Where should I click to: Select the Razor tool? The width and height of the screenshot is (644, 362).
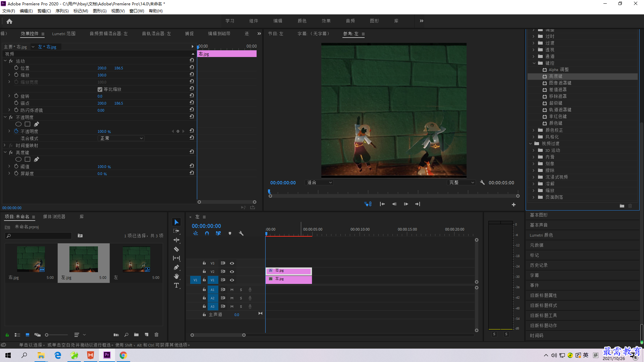tap(176, 249)
